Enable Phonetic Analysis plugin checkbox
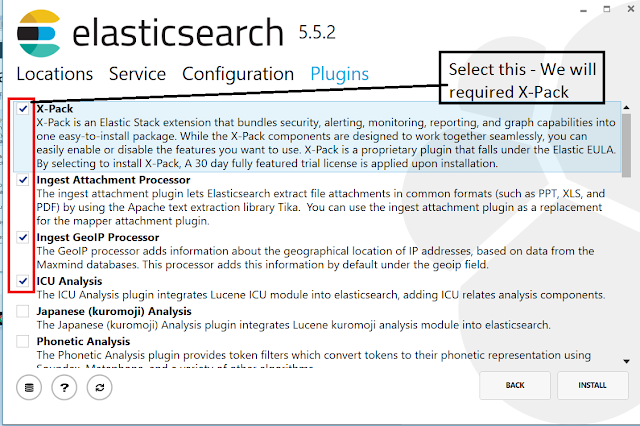Image resolution: width=640 pixels, height=426 pixels. pos(23,341)
